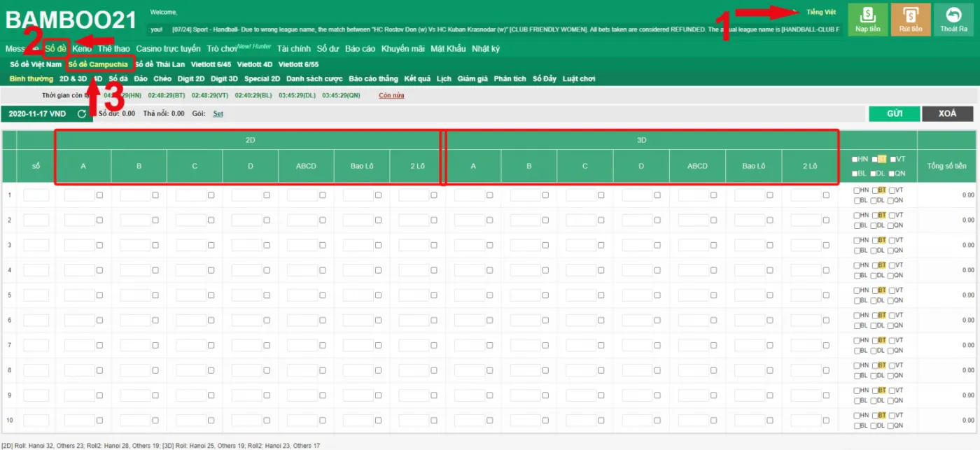980x450 pixels.
Task: Click the Thoát Ra logout icon
Action: [x=953, y=20]
